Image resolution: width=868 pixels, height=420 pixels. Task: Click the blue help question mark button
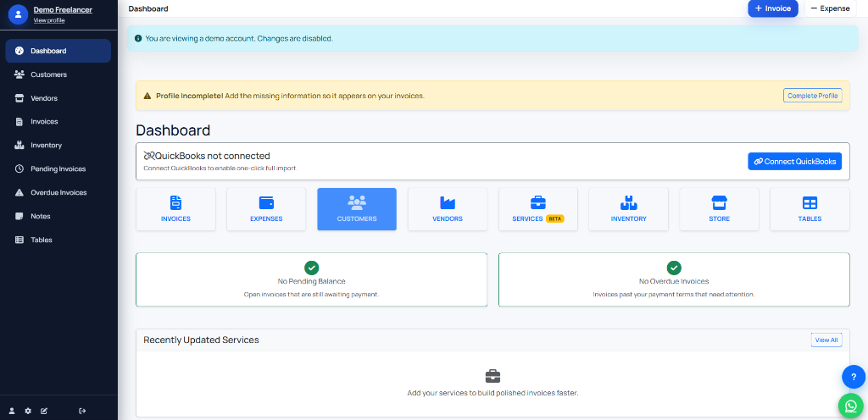click(853, 377)
